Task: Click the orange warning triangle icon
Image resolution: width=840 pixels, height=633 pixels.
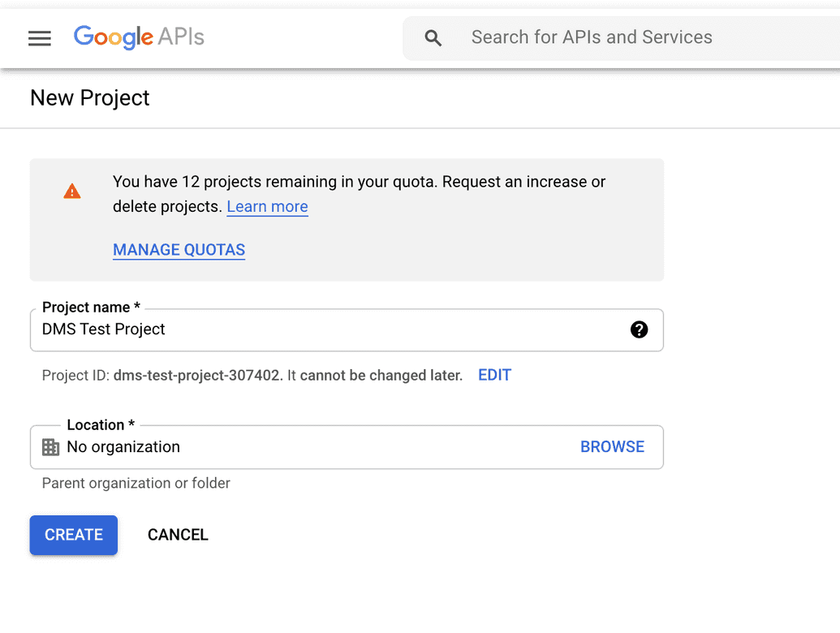Action: tap(71, 192)
